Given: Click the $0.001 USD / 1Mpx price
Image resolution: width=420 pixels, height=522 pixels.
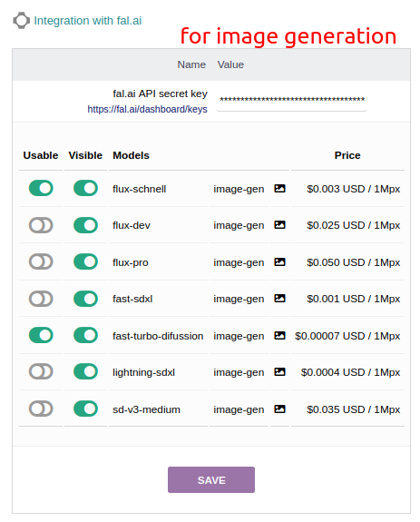Looking at the screenshot, I should pos(354,299).
